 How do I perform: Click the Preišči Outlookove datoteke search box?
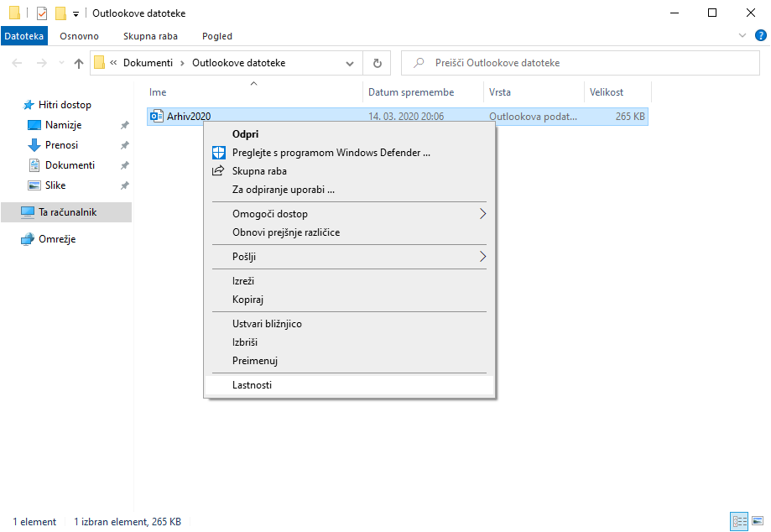[x=581, y=63]
